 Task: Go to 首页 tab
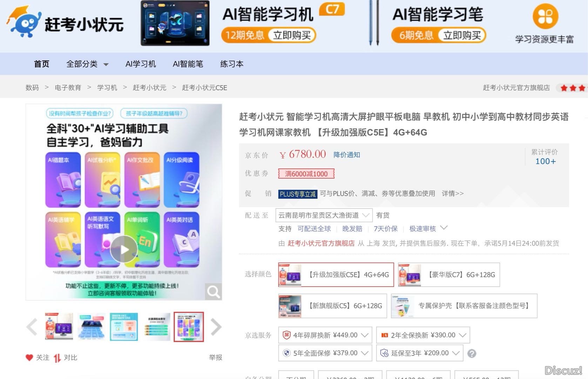[x=42, y=64]
